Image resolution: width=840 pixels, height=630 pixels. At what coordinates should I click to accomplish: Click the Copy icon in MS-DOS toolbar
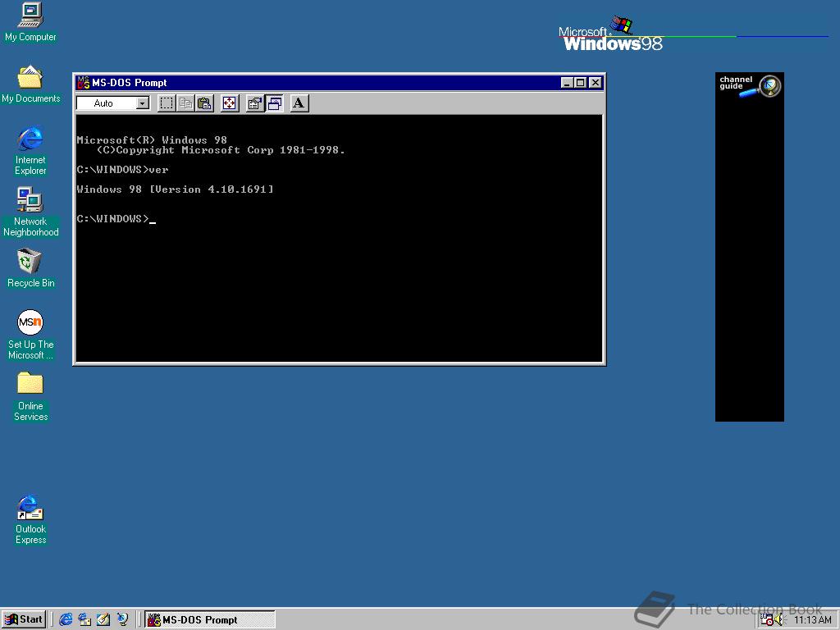pos(186,103)
